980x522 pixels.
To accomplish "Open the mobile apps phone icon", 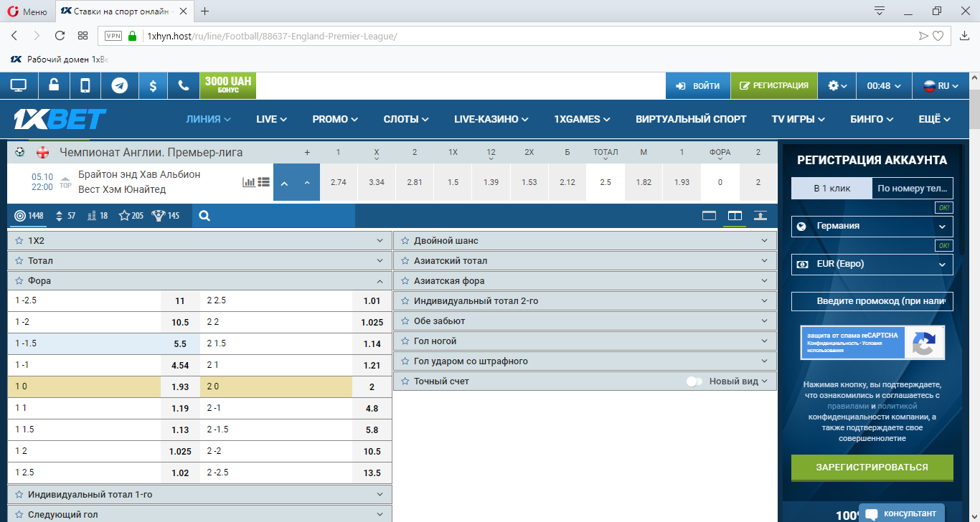I will coord(85,85).
